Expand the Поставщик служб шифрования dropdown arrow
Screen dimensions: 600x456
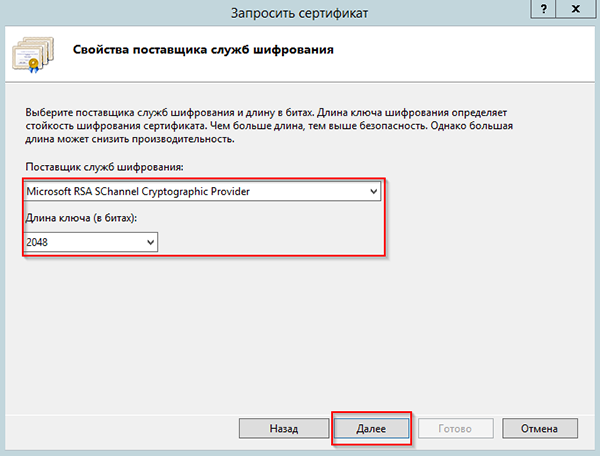[373, 191]
